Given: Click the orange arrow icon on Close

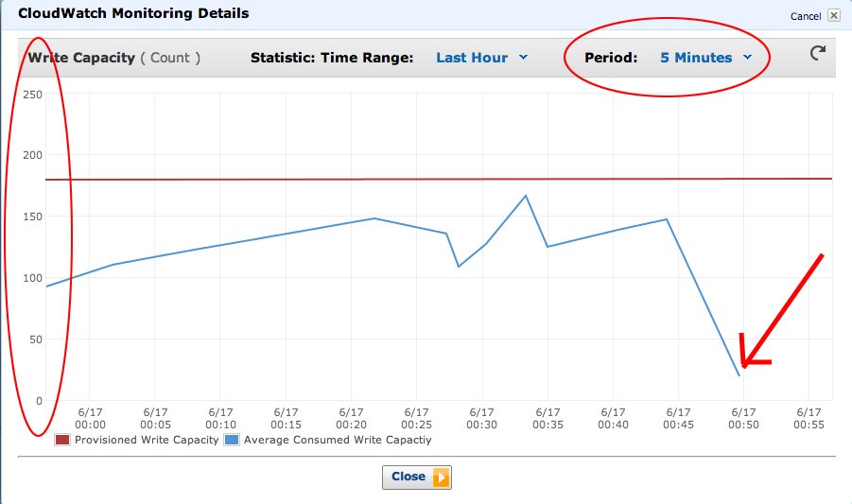Looking at the screenshot, I should click(x=440, y=478).
